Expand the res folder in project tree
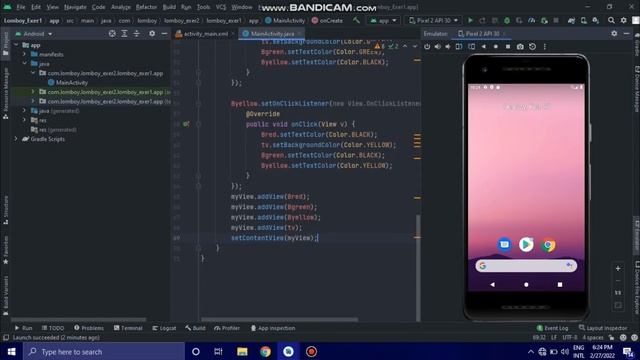 tap(24, 120)
